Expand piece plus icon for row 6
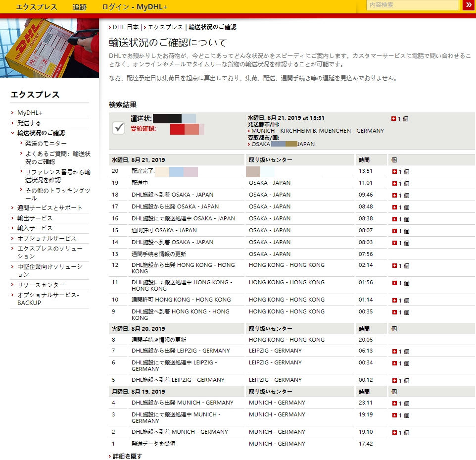 394,363
